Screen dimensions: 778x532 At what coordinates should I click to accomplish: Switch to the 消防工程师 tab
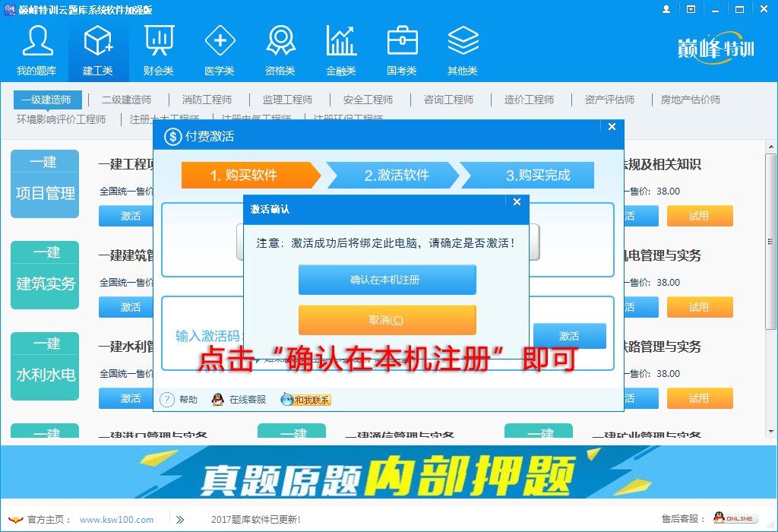[207, 99]
